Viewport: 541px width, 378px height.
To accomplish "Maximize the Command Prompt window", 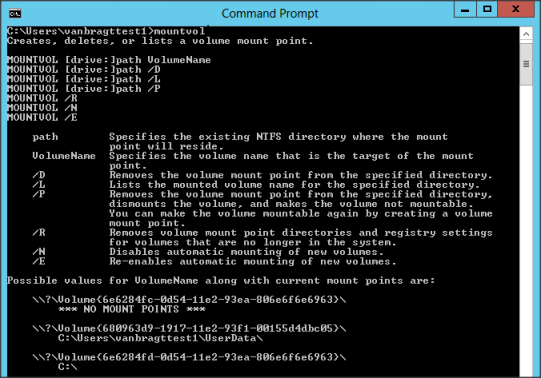I will 487,9.
